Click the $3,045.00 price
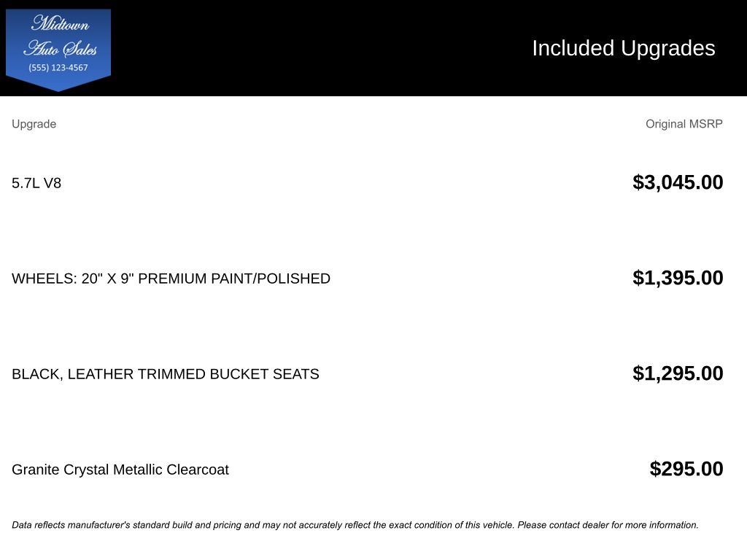The height and width of the screenshot is (560, 747). coord(678,182)
